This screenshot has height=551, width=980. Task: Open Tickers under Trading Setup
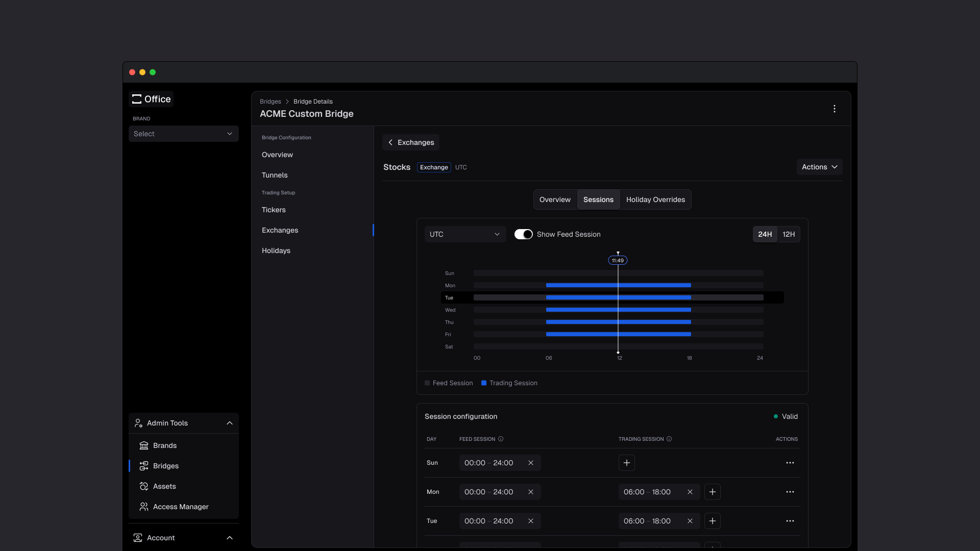(x=274, y=210)
